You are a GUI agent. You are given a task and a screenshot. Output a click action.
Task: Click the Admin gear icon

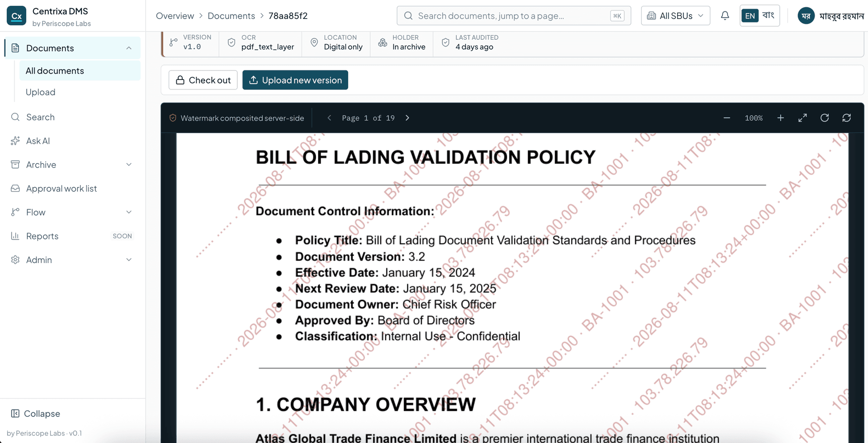click(15, 260)
